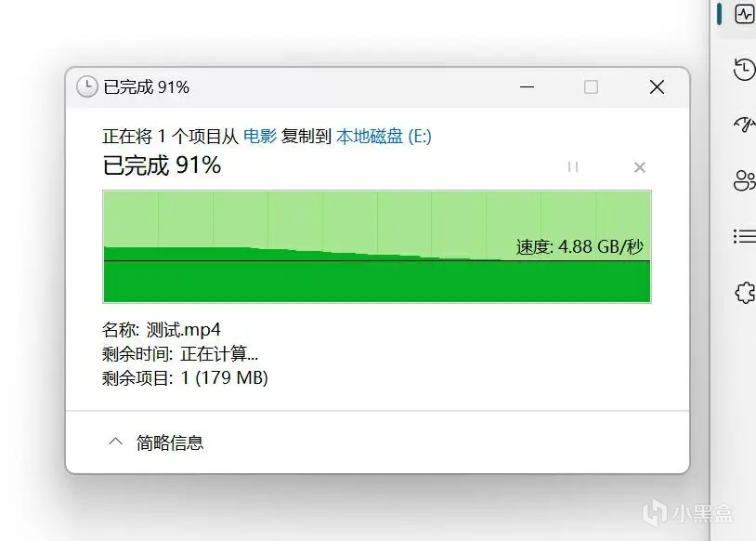Open Task Manager's Startup apps icon
Image resolution: width=756 pixels, height=541 pixels.
click(x=745, y=124)
